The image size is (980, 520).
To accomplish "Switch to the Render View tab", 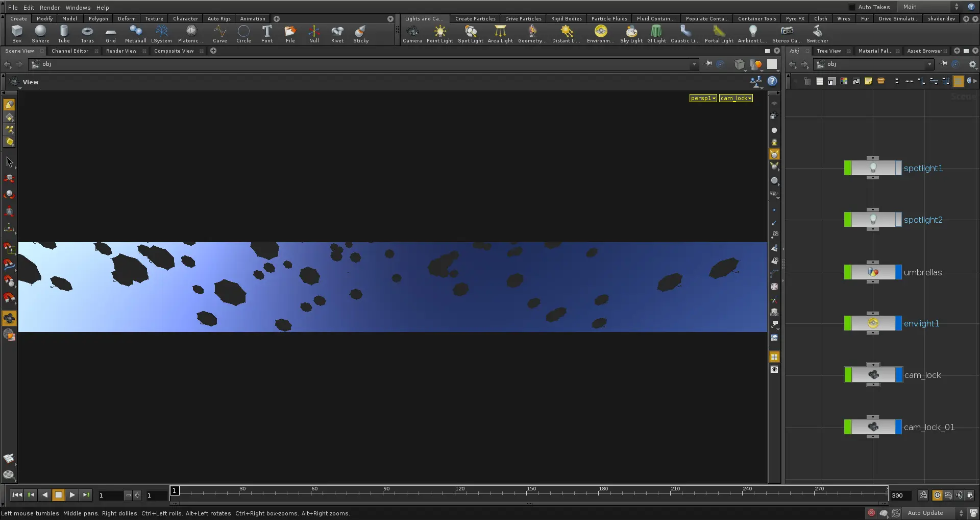I will (x=121, y=51).
